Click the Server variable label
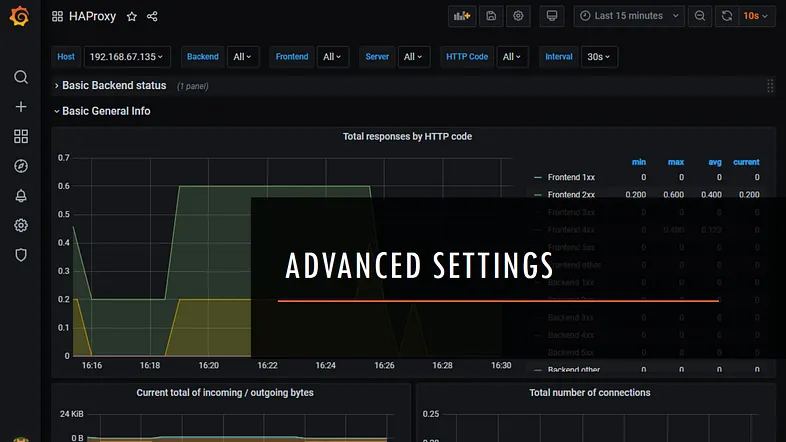Image resolution: width=786 pixels, height=442 pixels. coord(377,57)
